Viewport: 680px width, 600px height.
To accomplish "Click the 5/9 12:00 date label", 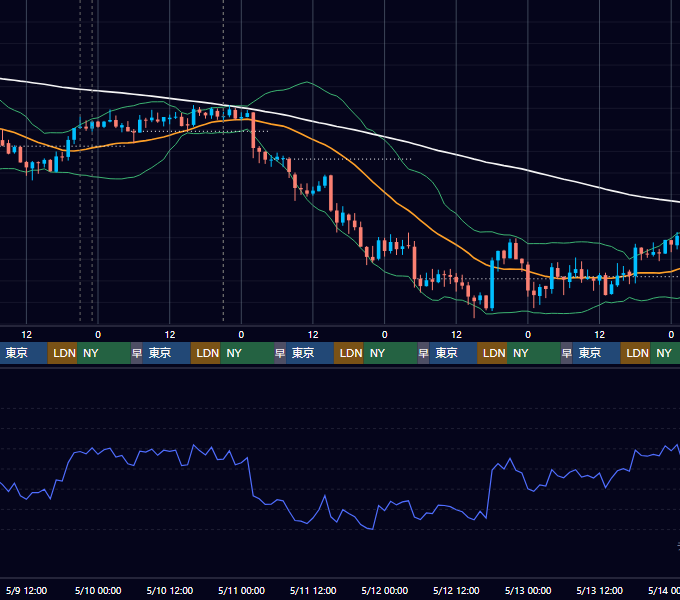I will click(26, 590).
